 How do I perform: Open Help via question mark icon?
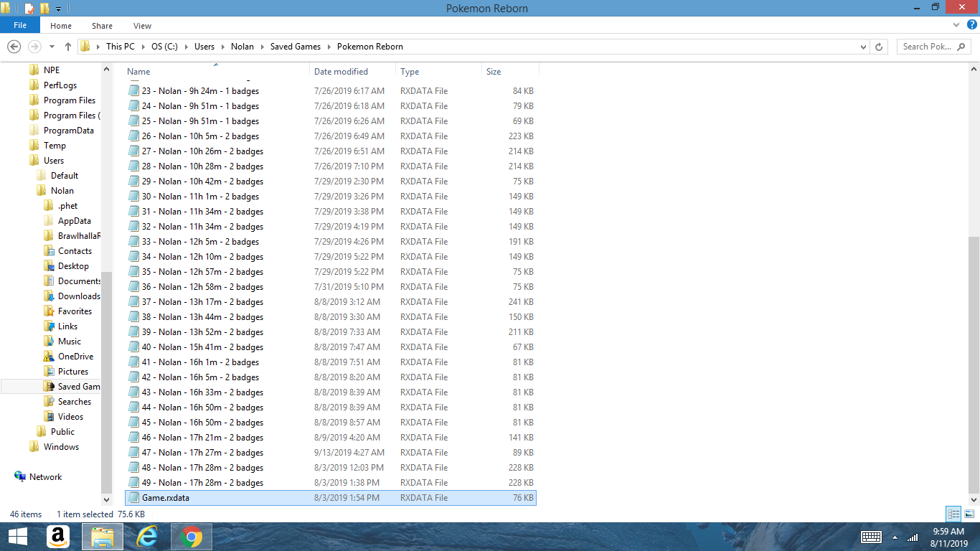click(x=971, y=25)
